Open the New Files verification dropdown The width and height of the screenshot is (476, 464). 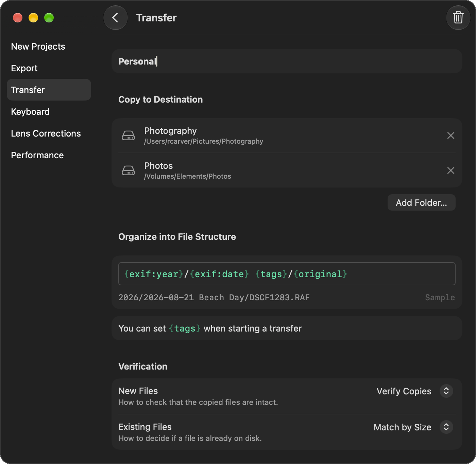point(446,391)
